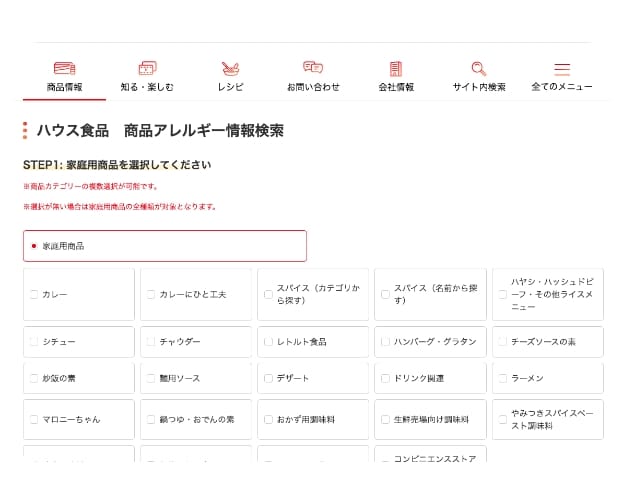Select the ハンバーグ・グラタン checkbox
The width and height of the screenshot is (636, 488).
pos(385,342)
